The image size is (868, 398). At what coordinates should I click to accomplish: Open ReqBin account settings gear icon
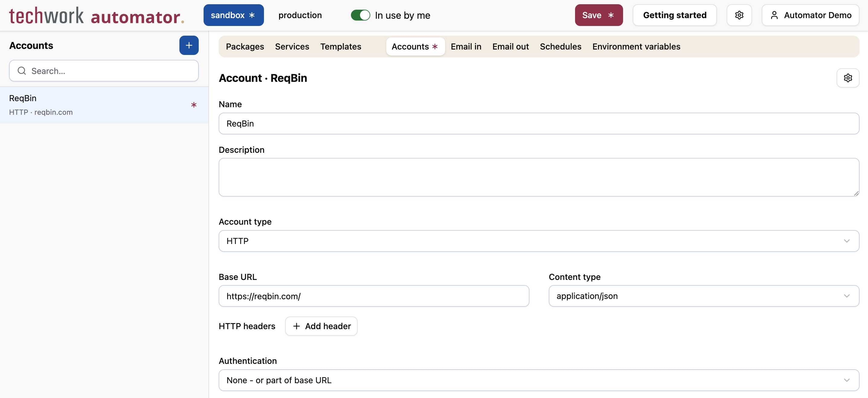point(848,78)
